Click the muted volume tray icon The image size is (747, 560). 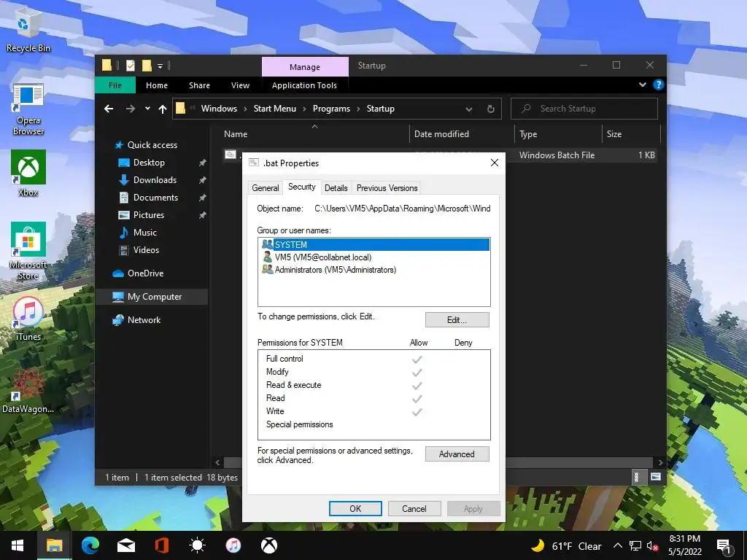coord(652,546)
